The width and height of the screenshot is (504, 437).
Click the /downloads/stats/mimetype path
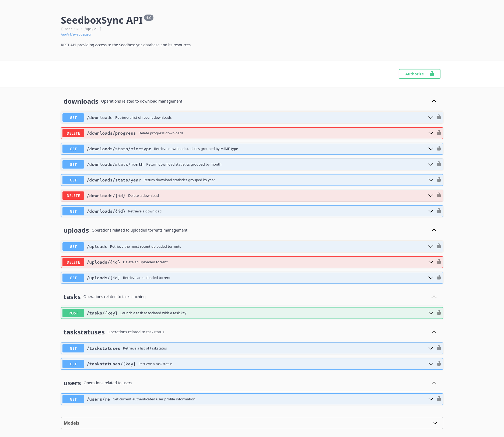coord(119,149)
